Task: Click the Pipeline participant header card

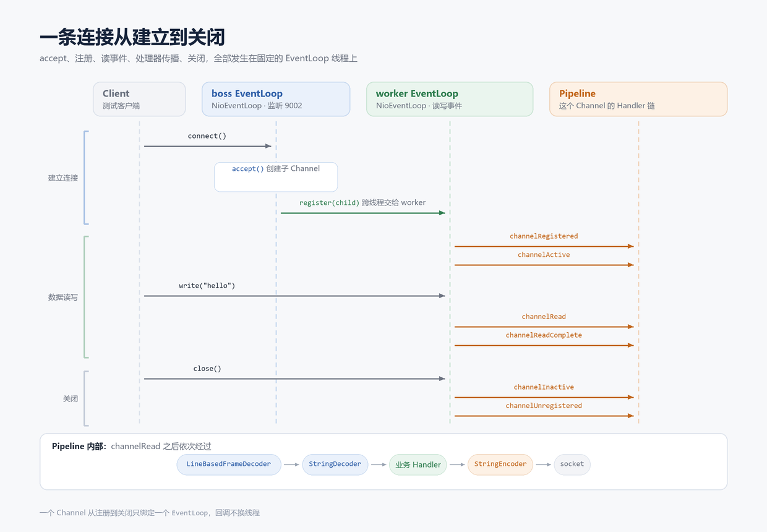Action: [638, 99]
